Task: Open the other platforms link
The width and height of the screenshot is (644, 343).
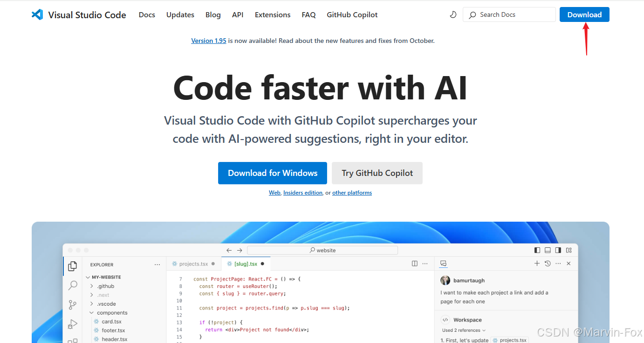Action: tap(352, 193)
